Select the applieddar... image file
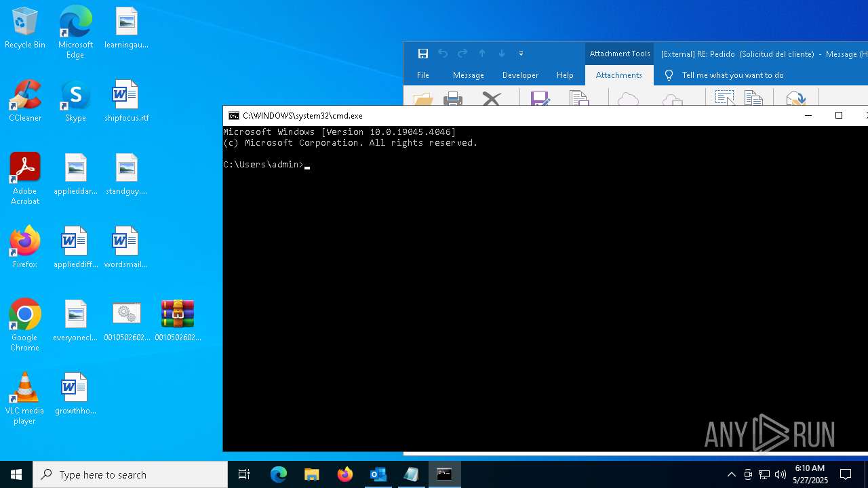The height and width of the screenshot is (488, 868). point(75,175)
